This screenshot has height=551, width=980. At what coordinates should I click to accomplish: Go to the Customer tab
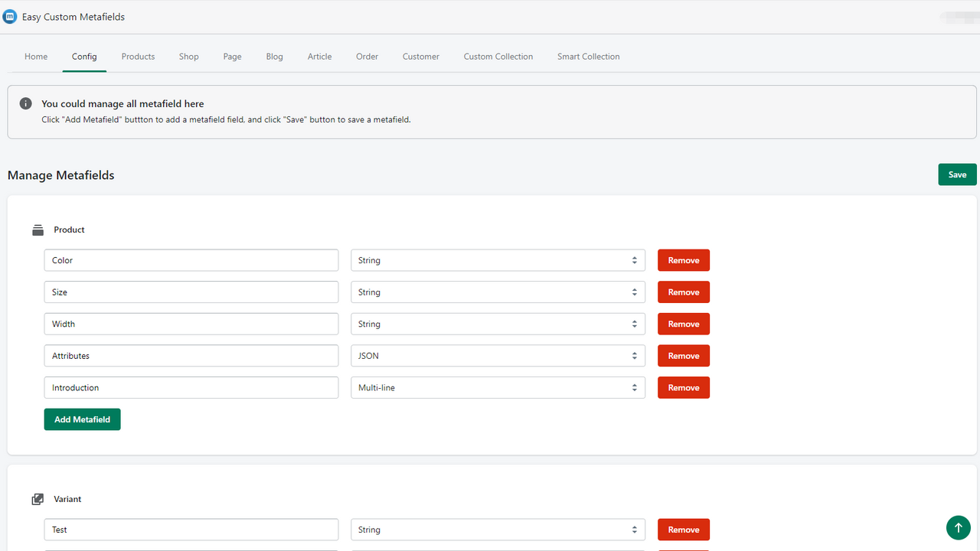click(x=421, y=57)
